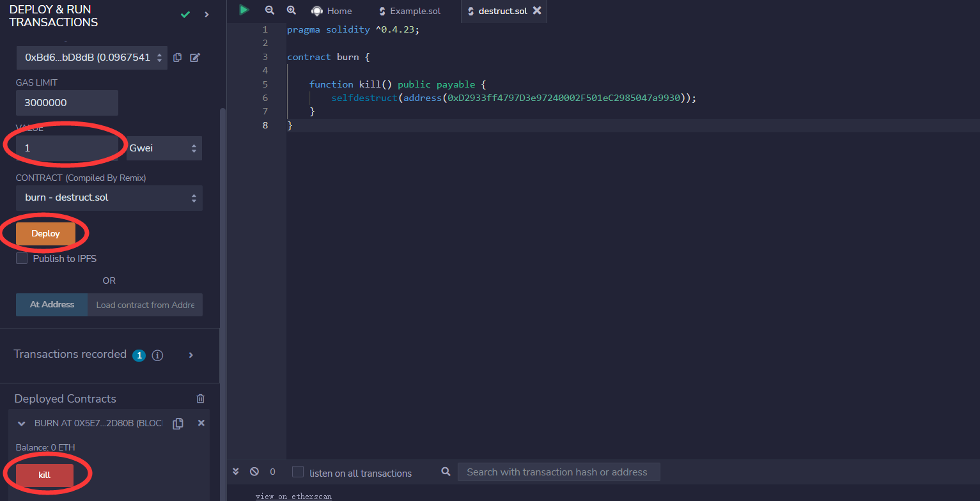Focus the transaction hash search box
The image size is (980, 501).
click(x=559, y=472)
